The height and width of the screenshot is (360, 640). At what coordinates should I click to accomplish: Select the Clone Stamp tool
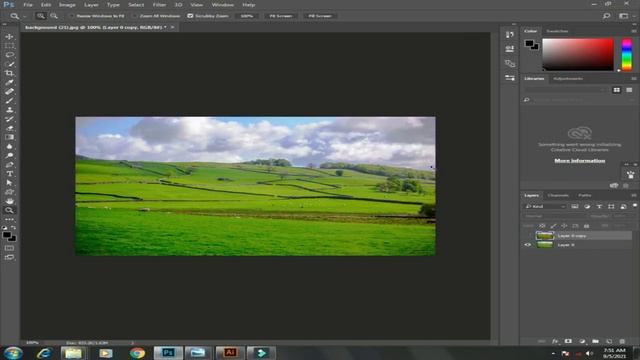coord(9,110)
